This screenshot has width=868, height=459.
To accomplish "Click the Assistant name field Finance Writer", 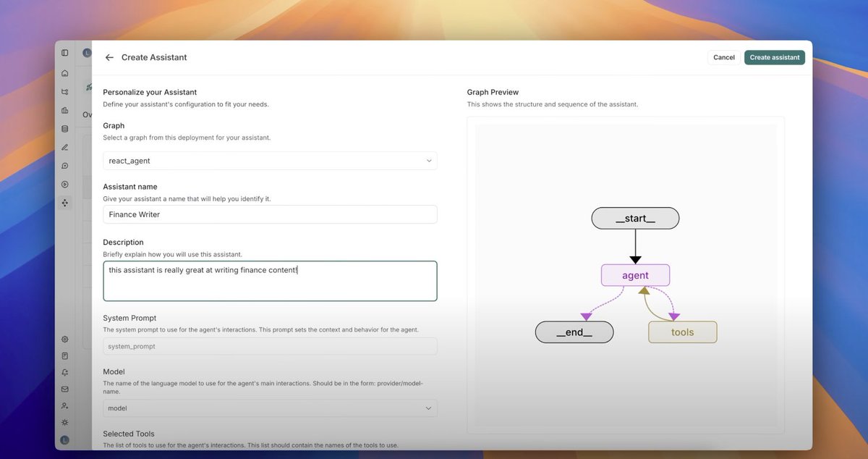I will click(x=270, y=214).
